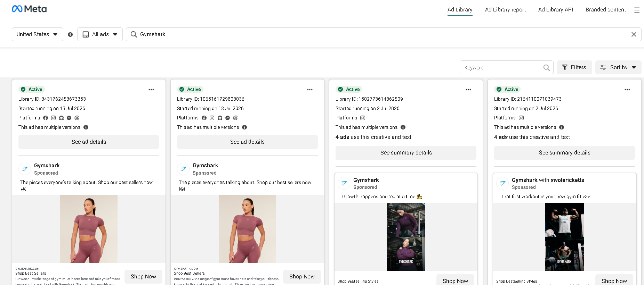Click Gymshark advertiser name on Growth happens ad
644x285 pixels.
(366, 180)
